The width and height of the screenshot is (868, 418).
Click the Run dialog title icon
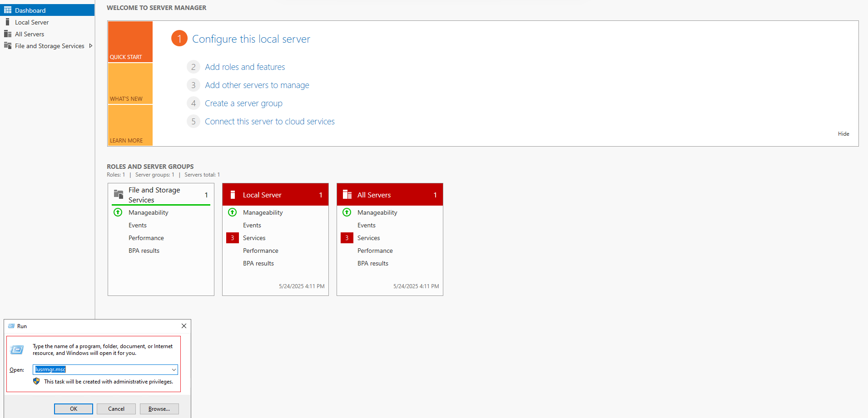pos(11,326)
